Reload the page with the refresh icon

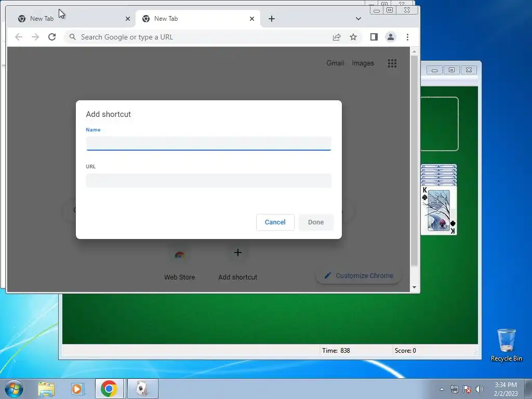click(x=52, y=37)
